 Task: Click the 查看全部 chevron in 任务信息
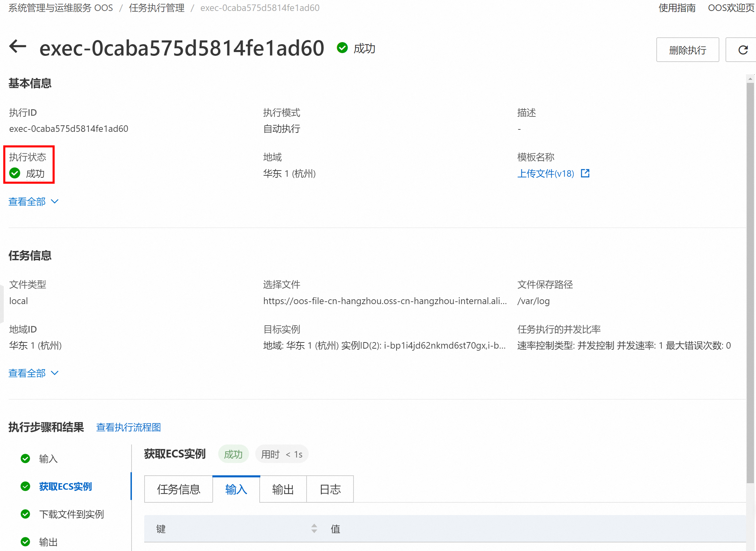55,373
